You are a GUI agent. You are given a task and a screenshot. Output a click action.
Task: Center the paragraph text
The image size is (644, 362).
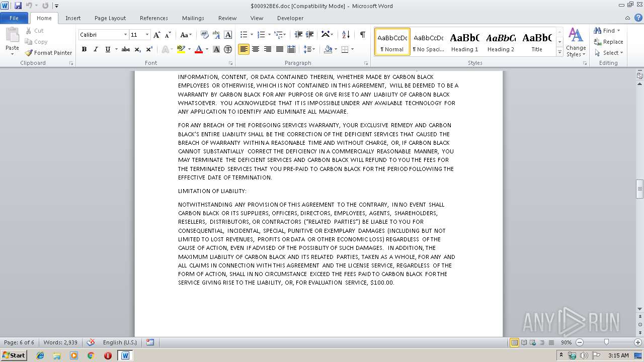point(256,49)
